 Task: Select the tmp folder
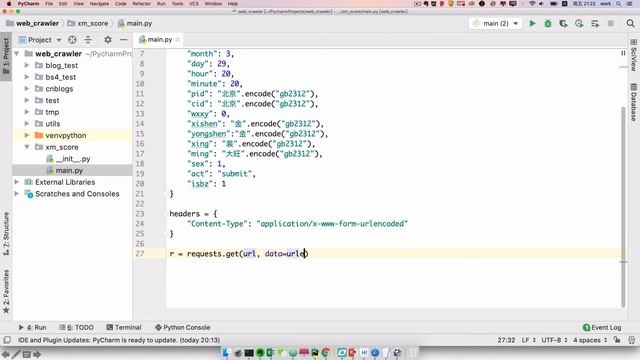[52, 112]
